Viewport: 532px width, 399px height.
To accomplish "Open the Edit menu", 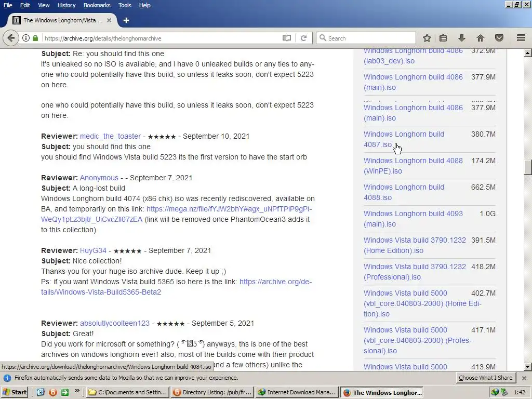I will click(x=25, y=5).
